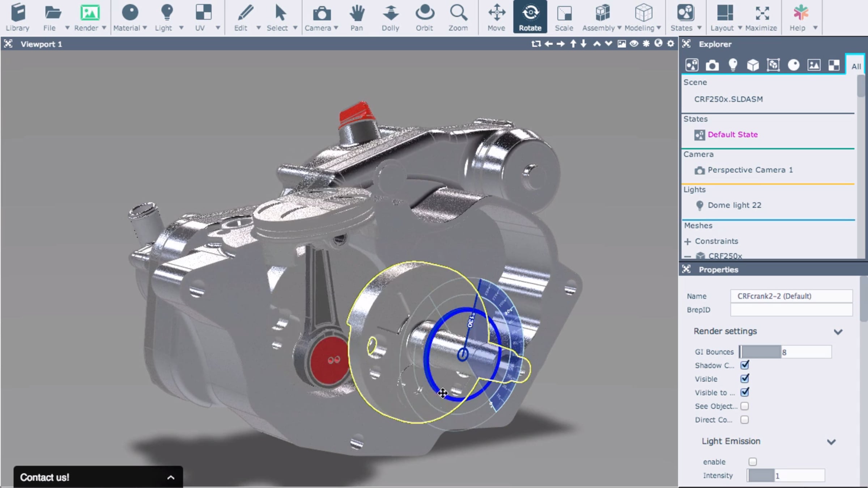Select Default State in Explorer
The width and height of the screenshot is (868, 488).
[x=732, y=135]
